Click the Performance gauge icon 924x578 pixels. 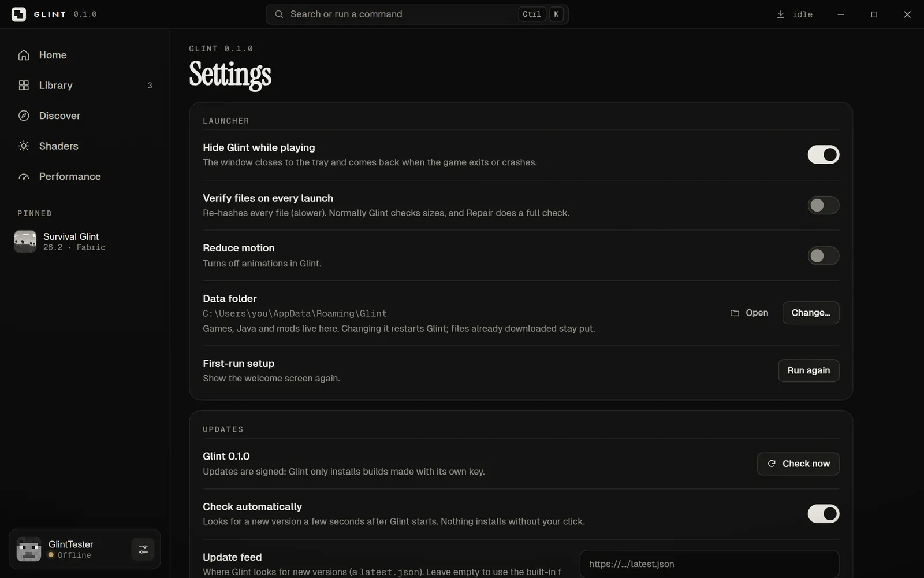(24, 177)
